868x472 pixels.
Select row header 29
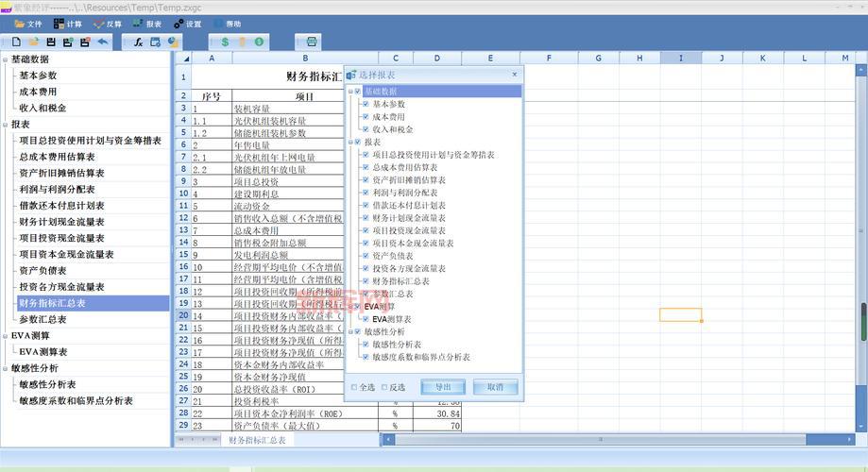point(184,426)
